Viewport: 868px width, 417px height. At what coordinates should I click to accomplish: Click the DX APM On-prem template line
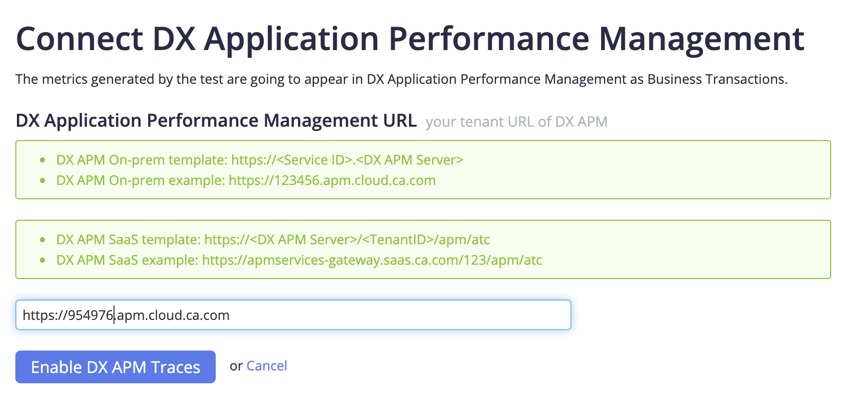(260, 160)
